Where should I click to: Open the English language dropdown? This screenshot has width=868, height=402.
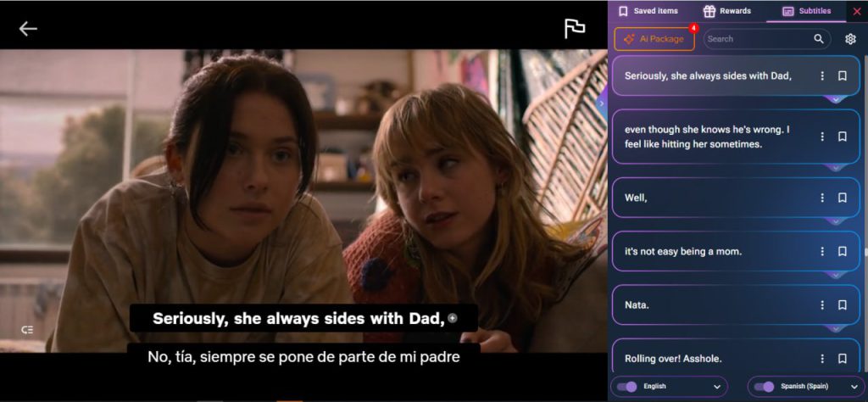pos(717,387)
